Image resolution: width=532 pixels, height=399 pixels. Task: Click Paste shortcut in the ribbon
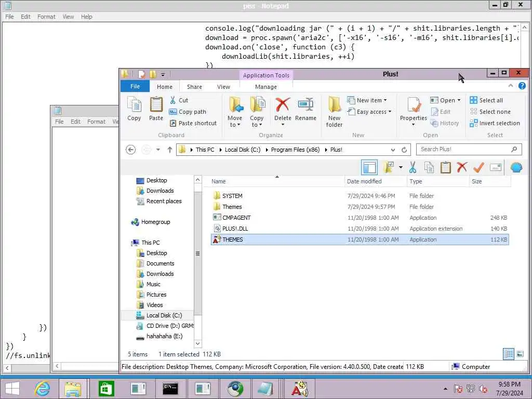coord(193,123)
